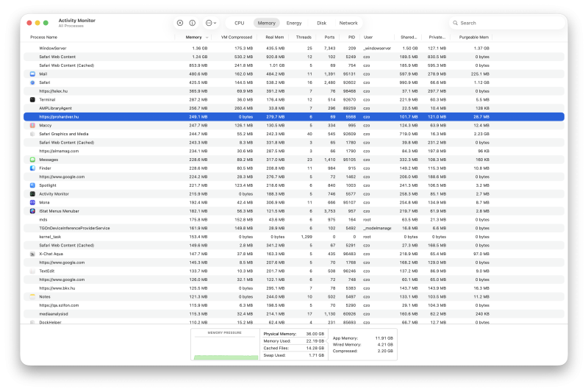Click the DockHelper process icon
The width and height of the screenshot is (588, 392).
pyautogui.click(x=32, y=322)
